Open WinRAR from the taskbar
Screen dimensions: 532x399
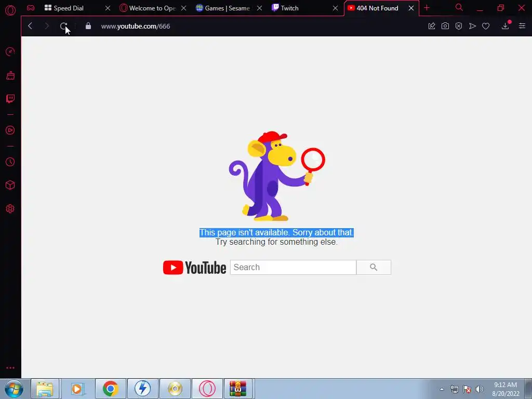coord(238,389)
